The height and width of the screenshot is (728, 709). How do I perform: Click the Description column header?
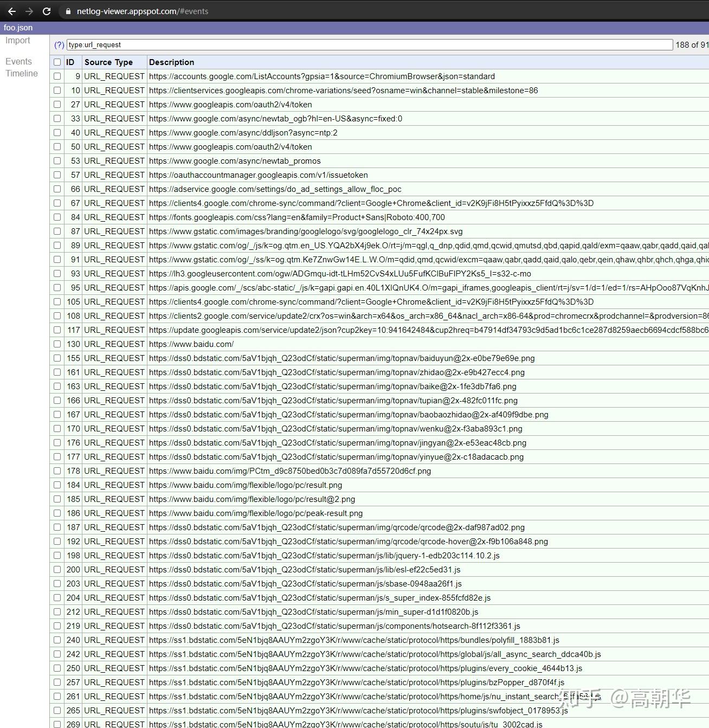click(172, 62)
